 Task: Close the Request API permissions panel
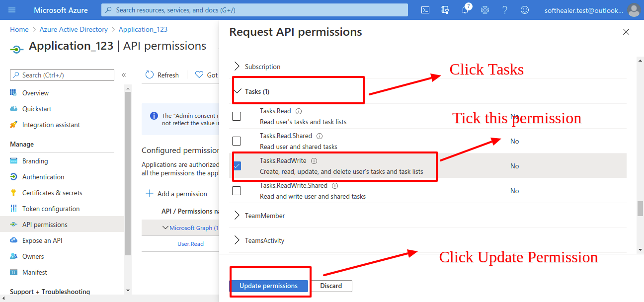pyautogui.click(x=626, y=32)
